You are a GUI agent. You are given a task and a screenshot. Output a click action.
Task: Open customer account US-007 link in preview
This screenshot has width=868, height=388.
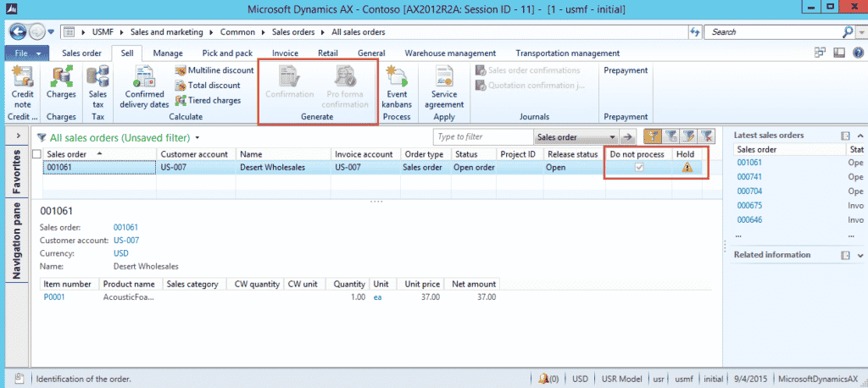point(126,241)
